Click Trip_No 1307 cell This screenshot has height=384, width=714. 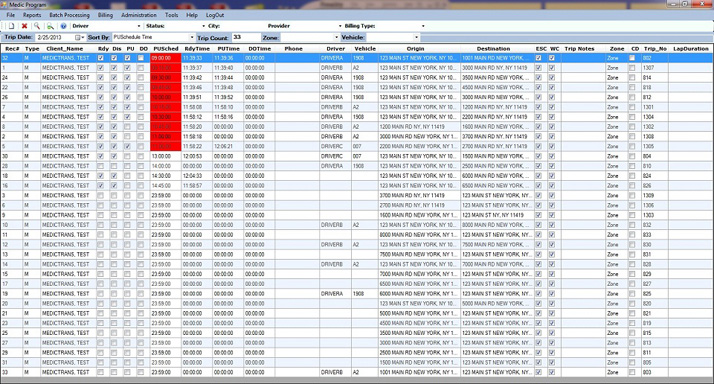[655, 68]
